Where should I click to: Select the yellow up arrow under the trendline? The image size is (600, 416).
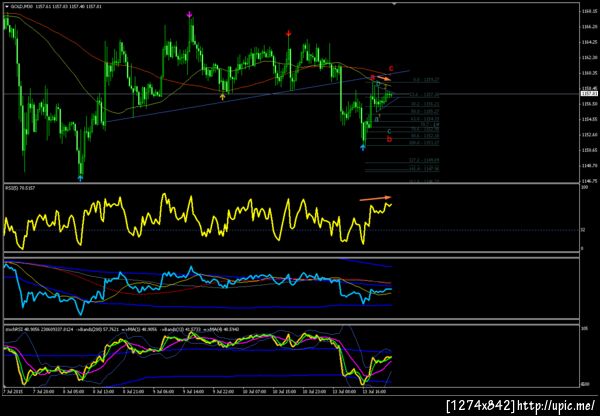pyautogui.click(x=222, y=97)
